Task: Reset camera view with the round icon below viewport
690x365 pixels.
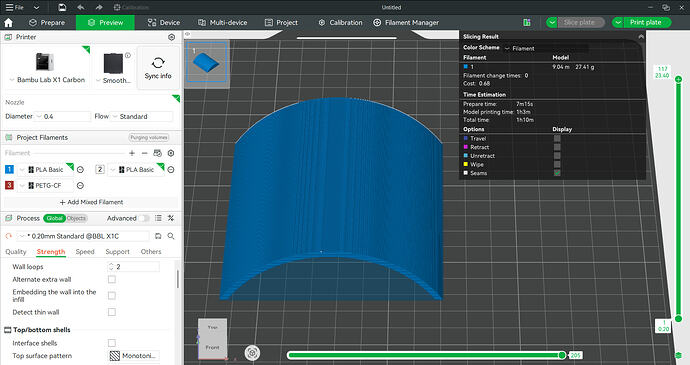Action: [x=252, y=353]
